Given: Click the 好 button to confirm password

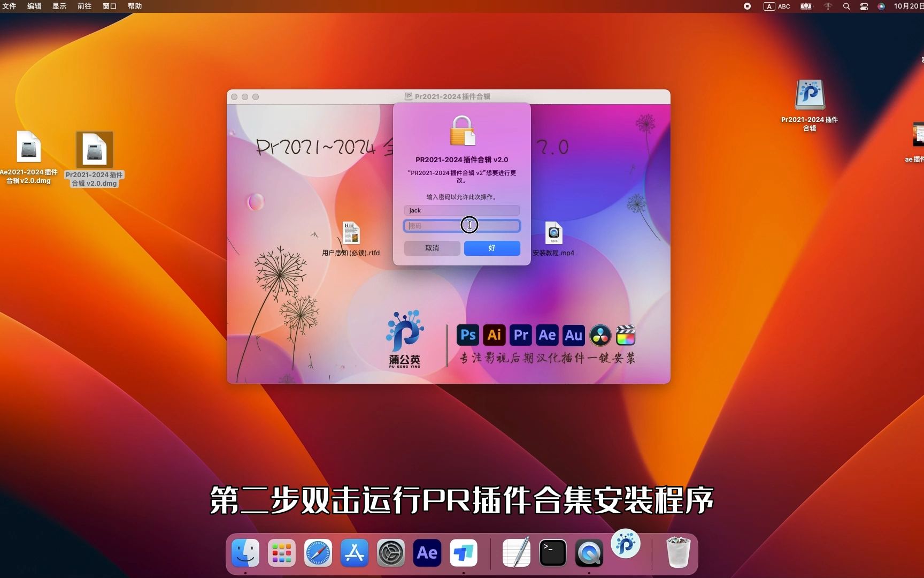Looking at the screenshot, I should tap(492, 248).
